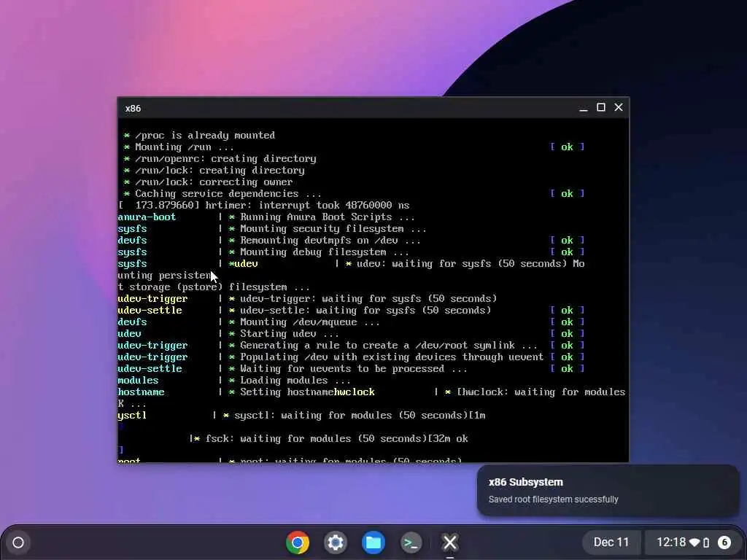Click the Wi-Fi status icon in tray
747x560 pixels.
coord(694,542)
